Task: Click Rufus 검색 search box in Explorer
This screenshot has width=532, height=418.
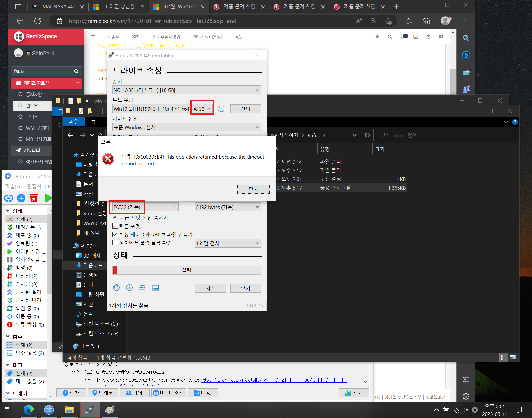Action: [446, 135]
